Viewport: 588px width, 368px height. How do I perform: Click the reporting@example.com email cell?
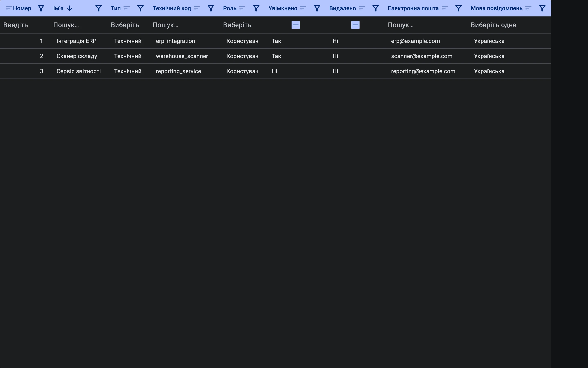423,71
